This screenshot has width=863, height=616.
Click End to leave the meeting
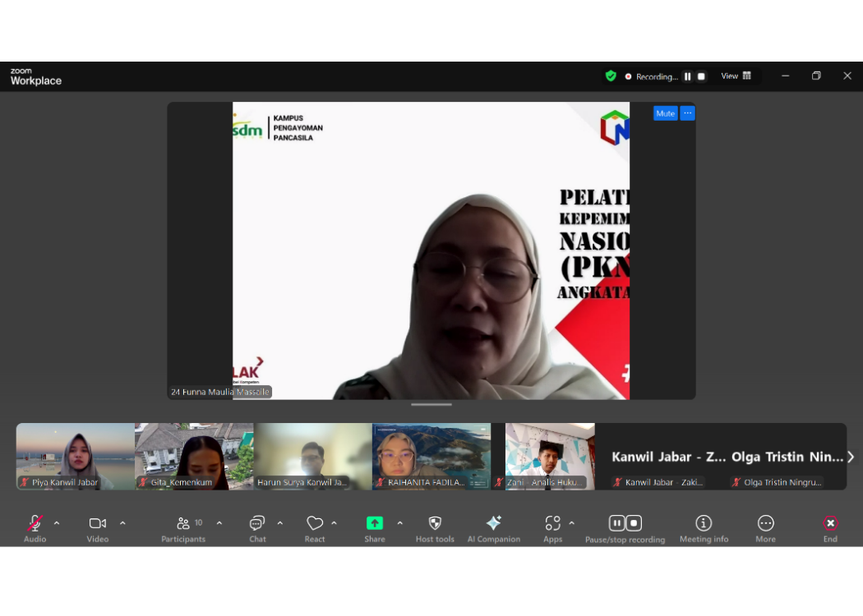tap(830, 524)
